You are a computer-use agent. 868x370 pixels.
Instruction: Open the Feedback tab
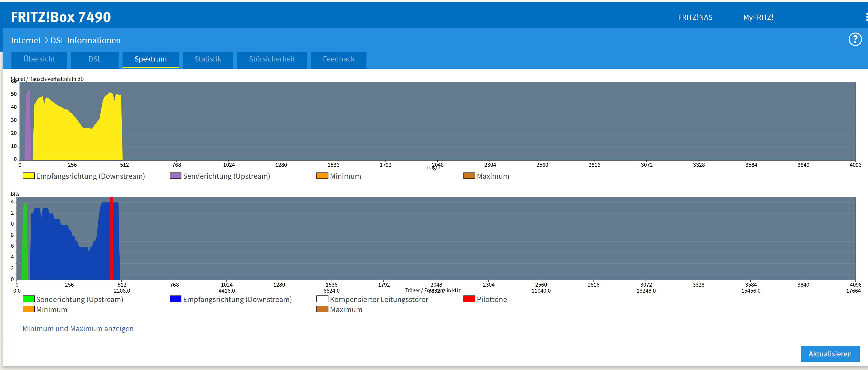point(338,59)
